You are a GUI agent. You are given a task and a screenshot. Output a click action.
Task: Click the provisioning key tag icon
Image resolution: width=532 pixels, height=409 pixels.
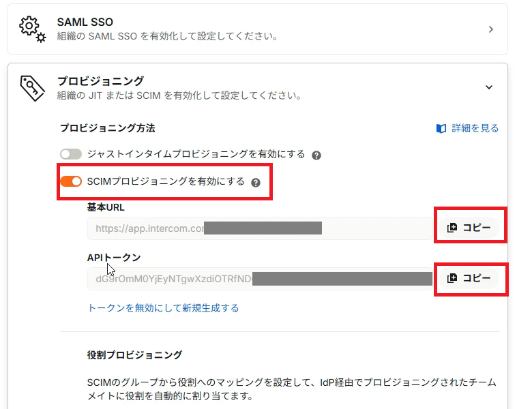(x=32, y=88)
